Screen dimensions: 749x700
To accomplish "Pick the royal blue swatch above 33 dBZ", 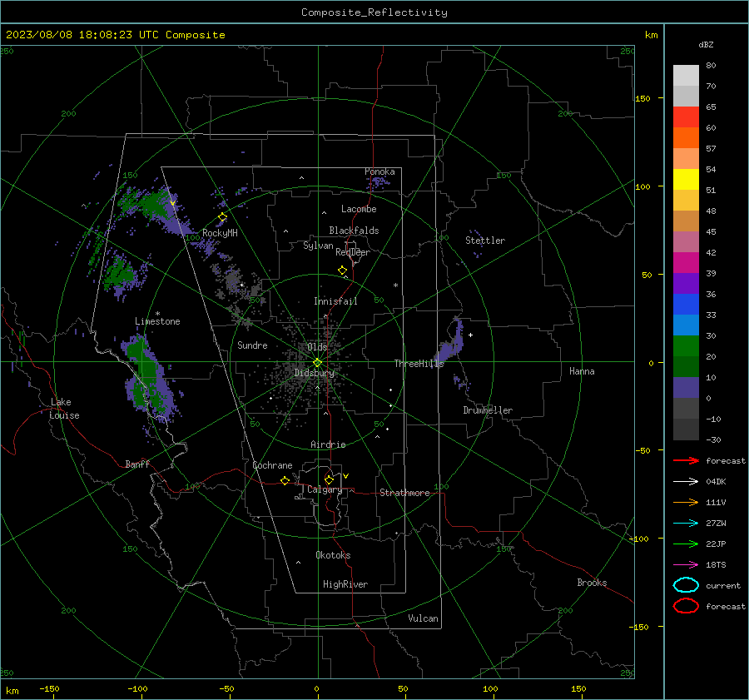I will pyautogui.click(x=686, y=304).
